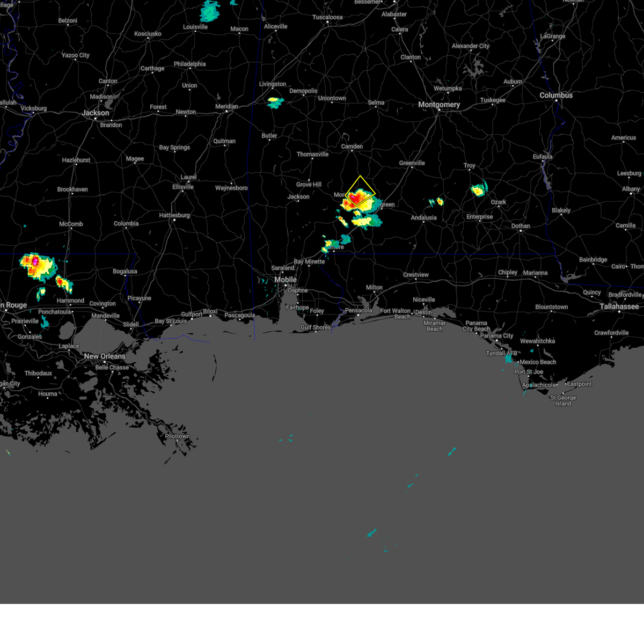Image resolution: width=644 pixels, height=644 pixels.
Task: Click the Dothan city label
Action: point(521,226)
